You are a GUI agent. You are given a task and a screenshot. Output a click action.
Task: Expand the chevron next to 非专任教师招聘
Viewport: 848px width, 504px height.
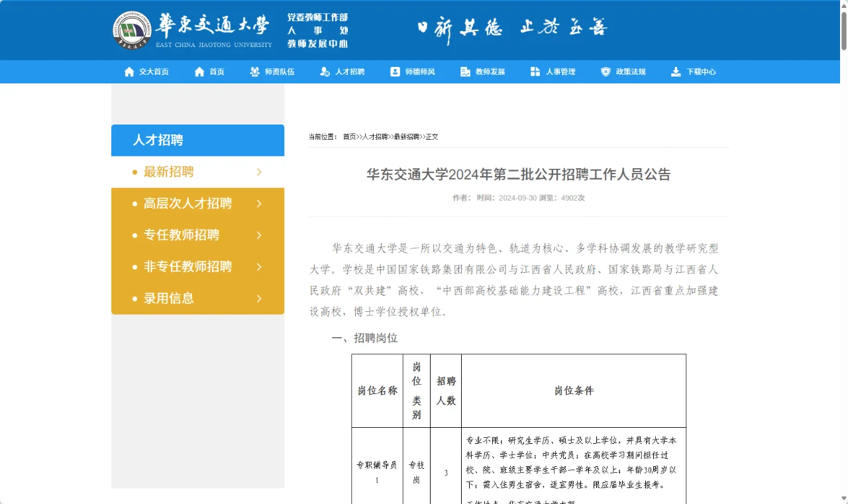click(259, 267)
